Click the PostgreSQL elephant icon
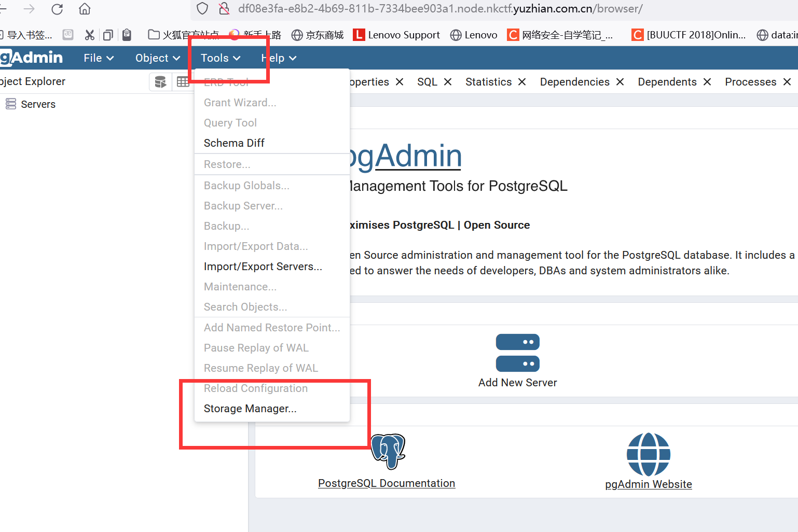The image size is (798, 532). 388,452
